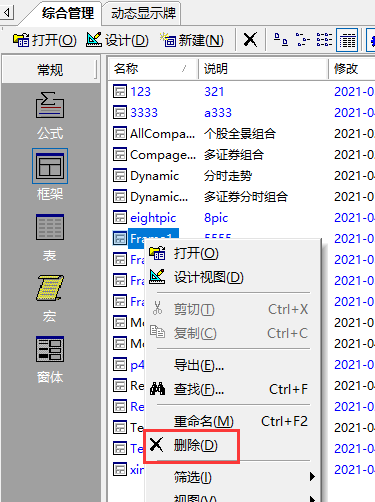Click the left scroll arrow beside tabs

pos(6,13)
